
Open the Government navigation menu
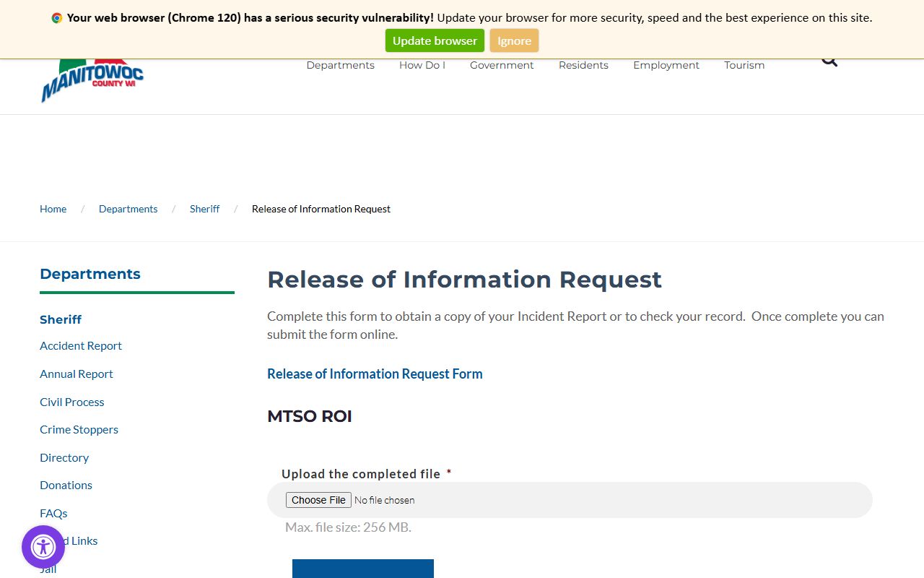[502, 65]
